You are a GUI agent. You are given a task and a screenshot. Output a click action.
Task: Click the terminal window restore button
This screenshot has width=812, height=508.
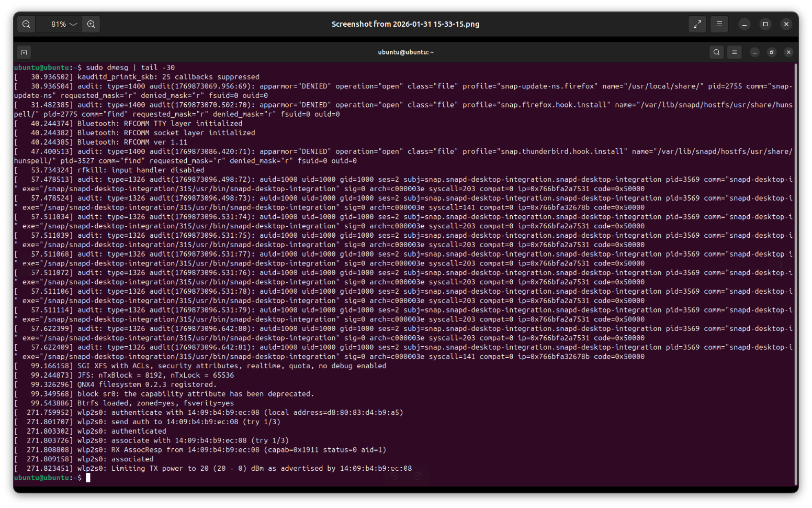[x=771, y=52]
